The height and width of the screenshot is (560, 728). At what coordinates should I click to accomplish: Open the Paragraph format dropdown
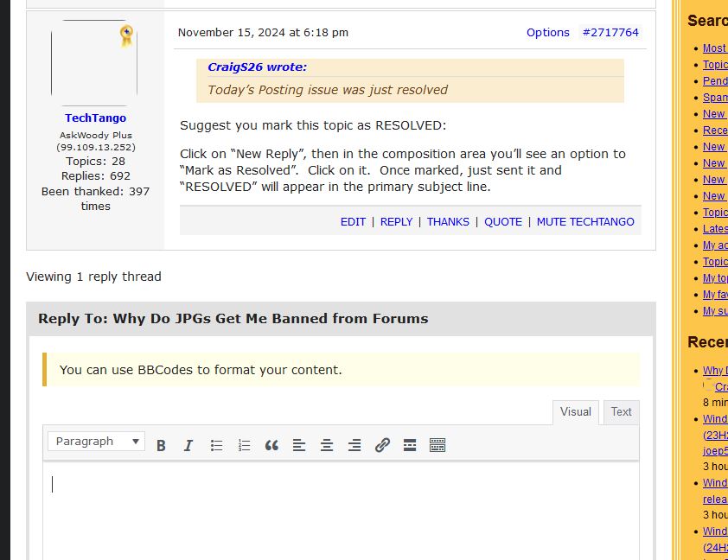(96, 441)
